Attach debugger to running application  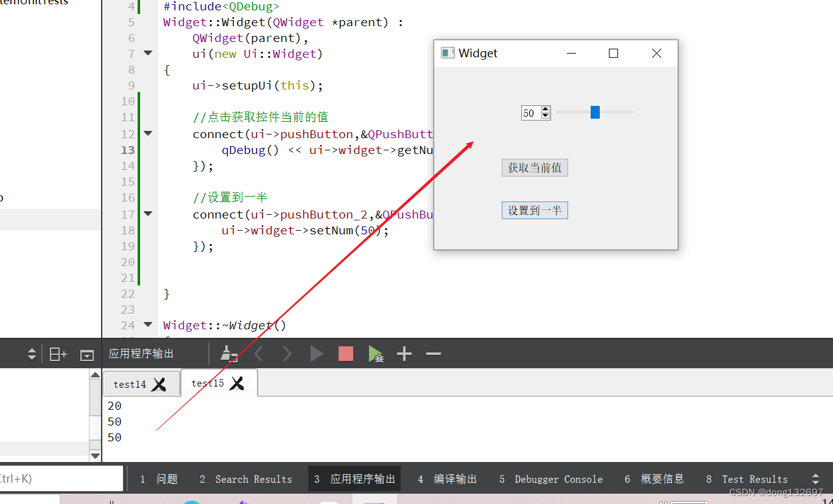pyautogui.click(x=376, y=354)
